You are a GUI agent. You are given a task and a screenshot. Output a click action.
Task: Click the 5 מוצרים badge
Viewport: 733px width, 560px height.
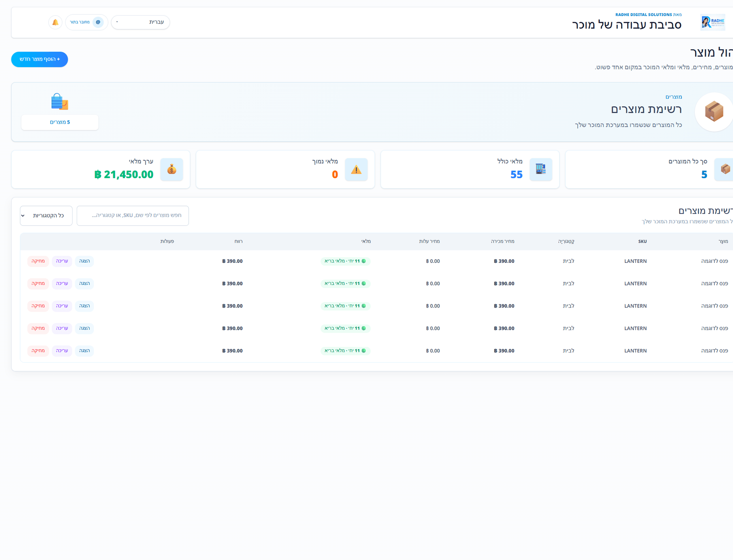point(60,122)
